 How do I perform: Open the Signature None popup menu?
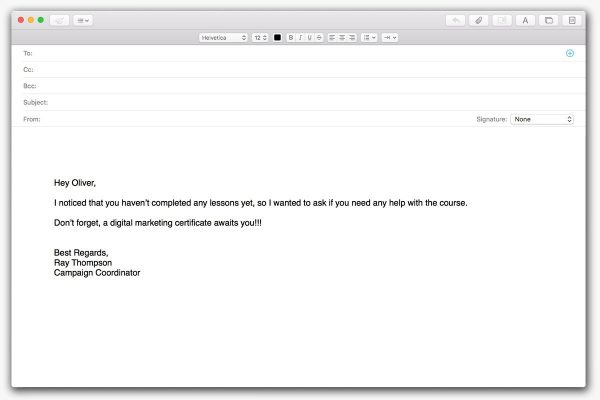point(542,119)
